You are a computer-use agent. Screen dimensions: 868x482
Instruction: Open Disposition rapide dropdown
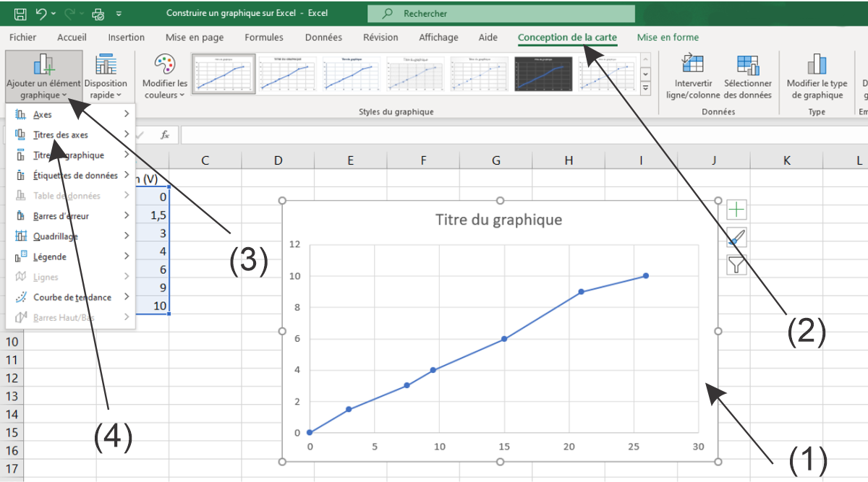[x=106, y=76]
